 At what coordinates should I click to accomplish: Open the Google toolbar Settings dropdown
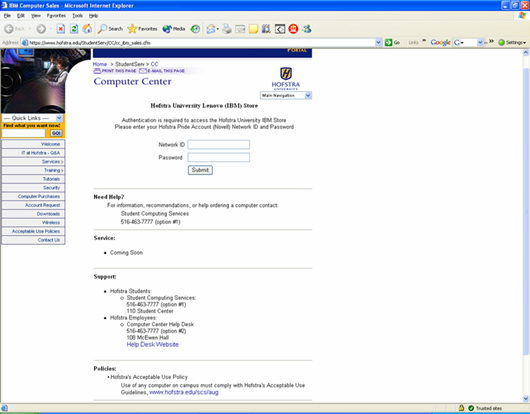click(512, 43)
